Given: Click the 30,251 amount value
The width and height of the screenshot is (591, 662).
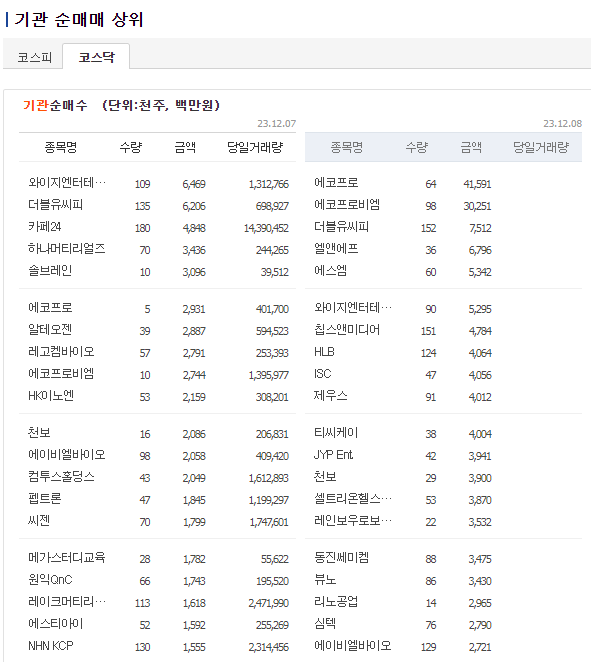Looking at the screenshot, I should [x=477, y=206].
